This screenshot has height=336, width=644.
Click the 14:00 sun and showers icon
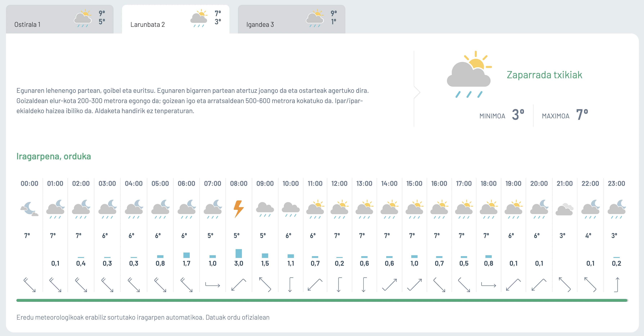(x=389, y=209)
